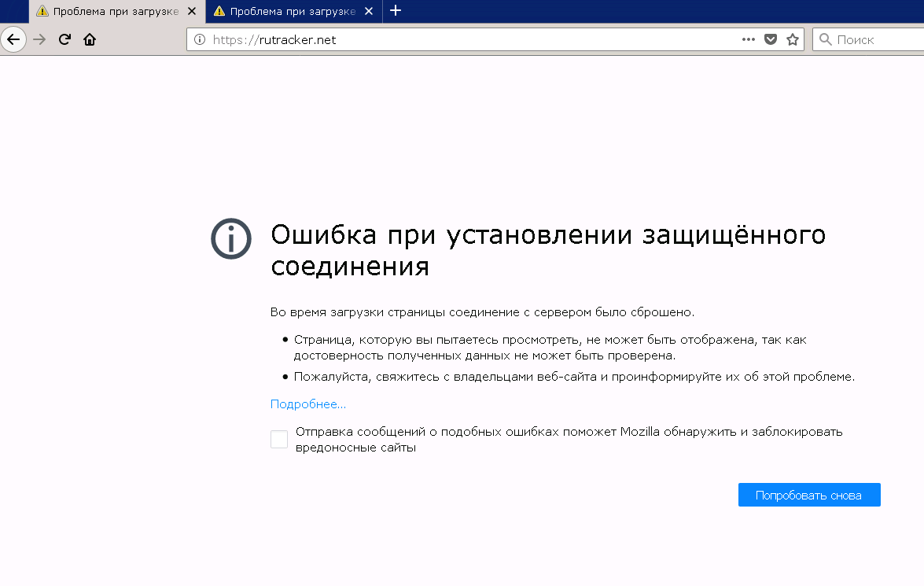Click the magnifier icon in search box
Viewport: 924px width, 586px height.
[826, 39]
